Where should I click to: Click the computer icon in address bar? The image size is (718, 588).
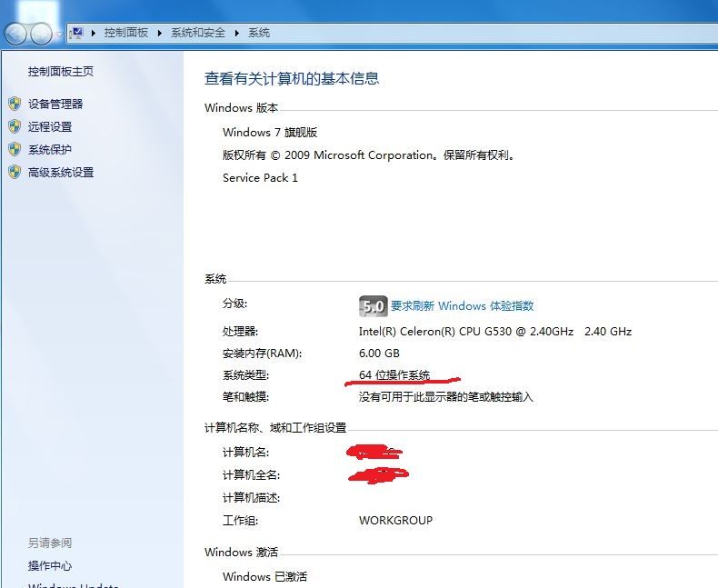[77, 33]
